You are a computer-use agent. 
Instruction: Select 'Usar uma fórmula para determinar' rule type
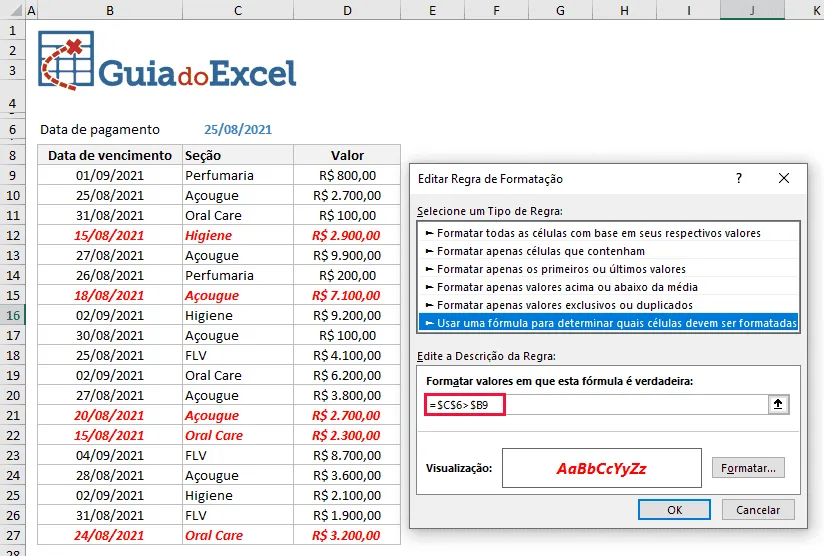(609, 323)
